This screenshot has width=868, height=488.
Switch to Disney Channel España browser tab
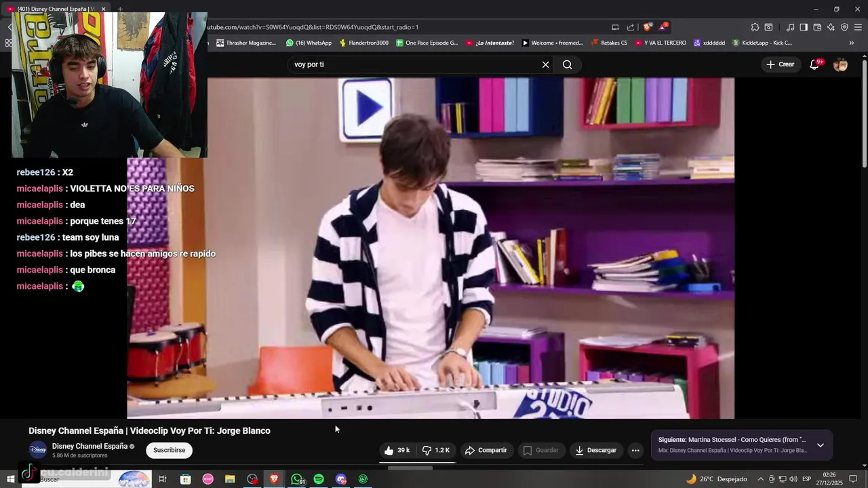56,9
